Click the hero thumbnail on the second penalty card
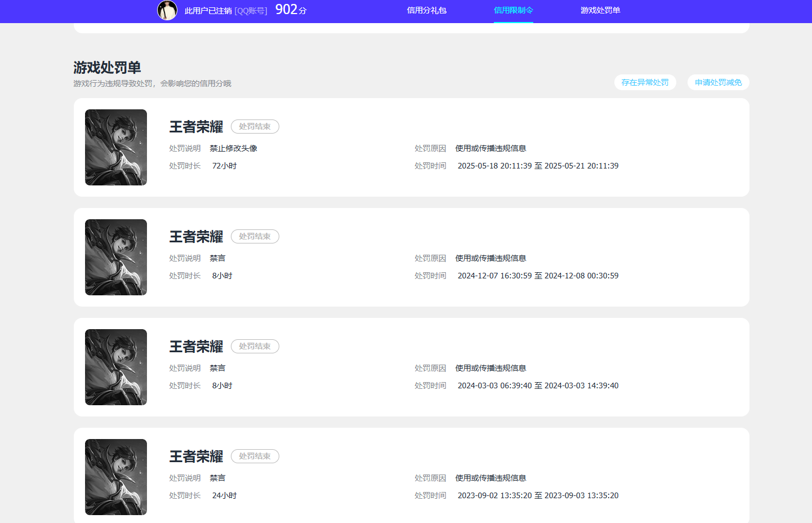 (115, 257)
